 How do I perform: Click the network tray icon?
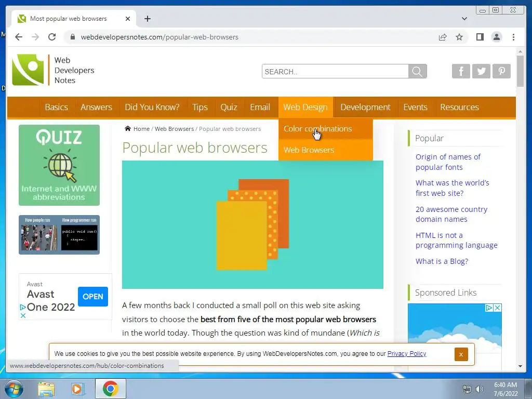467,389
